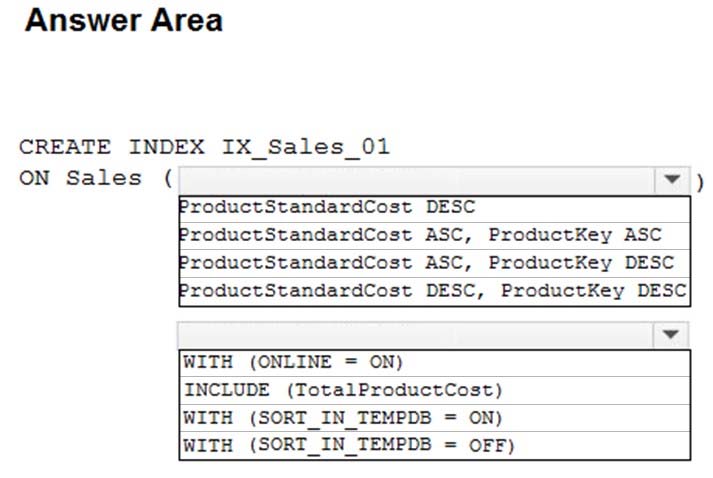Screen dimensions: 713x478
Task: Click the closing parenthesis after first dropdown
Action: click(x=700, y=181)
